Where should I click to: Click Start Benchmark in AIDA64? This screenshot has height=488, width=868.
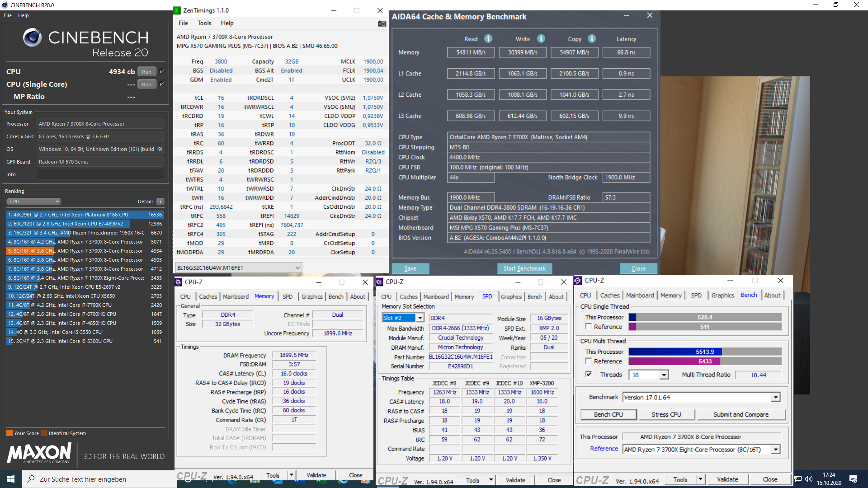pyautogui.click(x=524, y=268)
